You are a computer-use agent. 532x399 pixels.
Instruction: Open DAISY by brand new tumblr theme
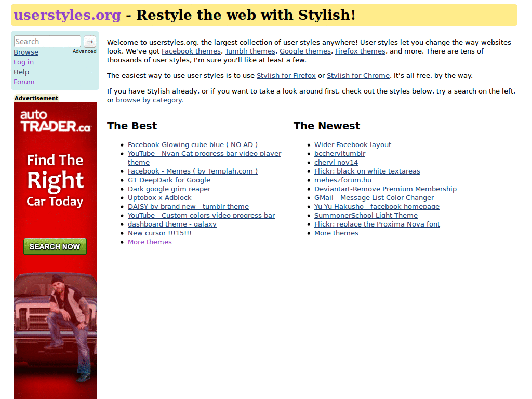coord(188,207)
